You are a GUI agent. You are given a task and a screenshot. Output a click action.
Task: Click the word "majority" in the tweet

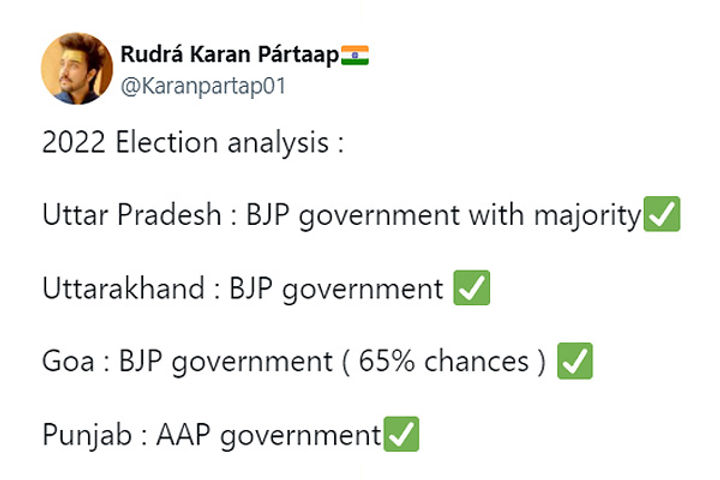coord(587,216)
